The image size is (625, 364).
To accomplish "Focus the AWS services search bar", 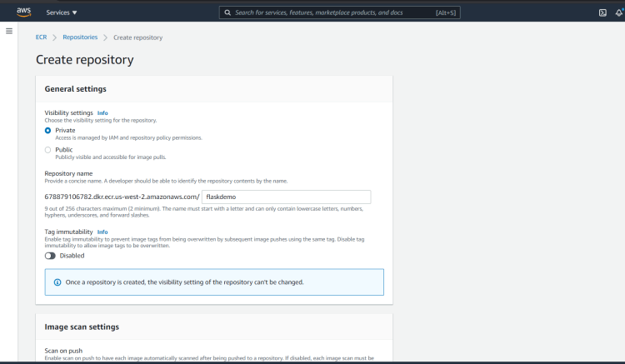I will tap(340, 12).
